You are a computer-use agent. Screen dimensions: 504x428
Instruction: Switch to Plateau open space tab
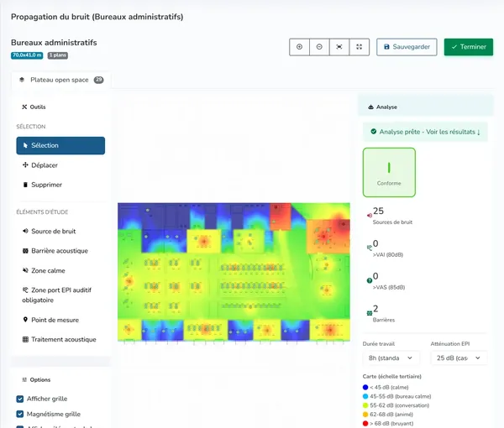(x=61, y=80)
